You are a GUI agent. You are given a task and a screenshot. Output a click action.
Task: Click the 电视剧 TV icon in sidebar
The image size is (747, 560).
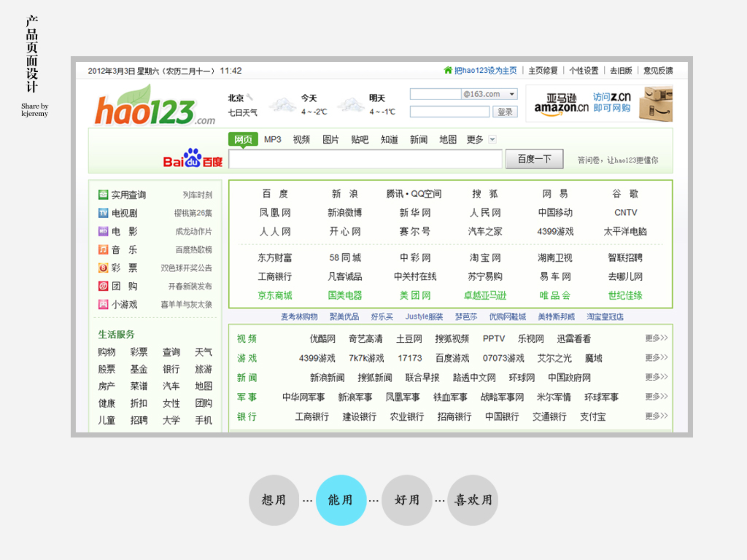(103, 213)
